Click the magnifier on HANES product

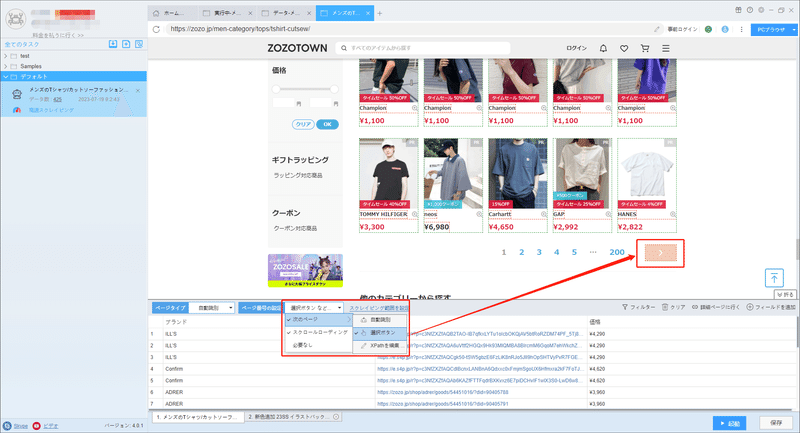click(673, 214)
